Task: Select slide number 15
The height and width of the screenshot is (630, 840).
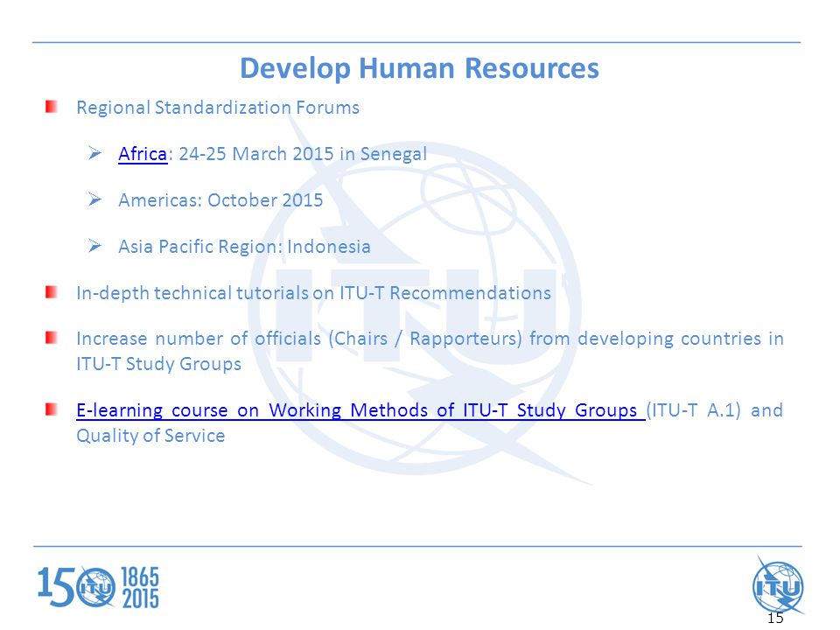Action: pyautogui.click(x=775, y=619)
